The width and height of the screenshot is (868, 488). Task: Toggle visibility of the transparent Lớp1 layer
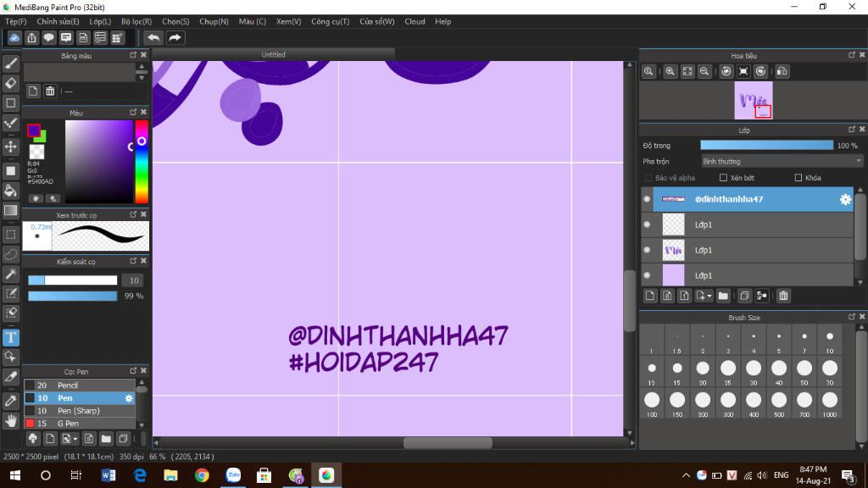coord(647,225)
